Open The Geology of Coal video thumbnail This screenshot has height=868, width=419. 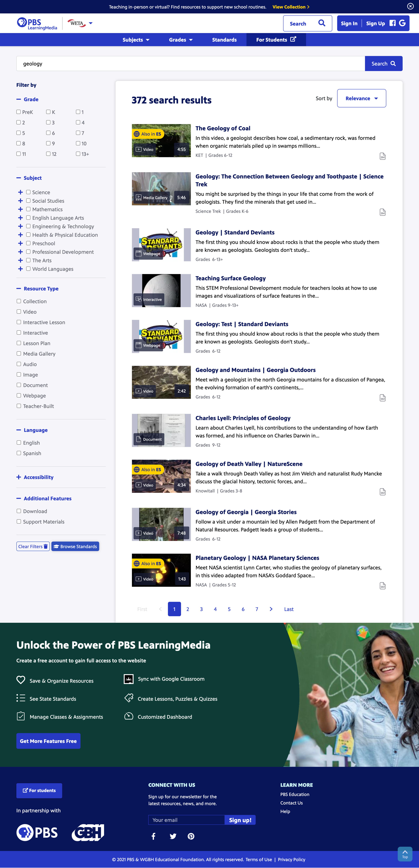point(161,140)
